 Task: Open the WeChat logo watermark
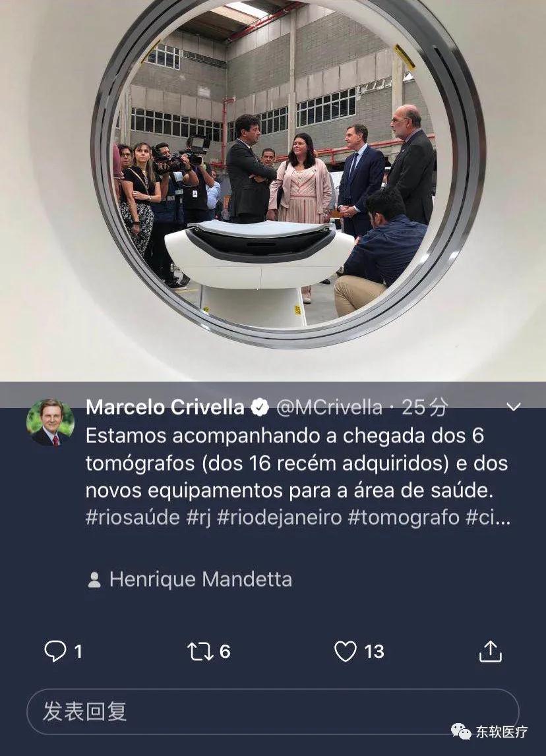point(461,732)
